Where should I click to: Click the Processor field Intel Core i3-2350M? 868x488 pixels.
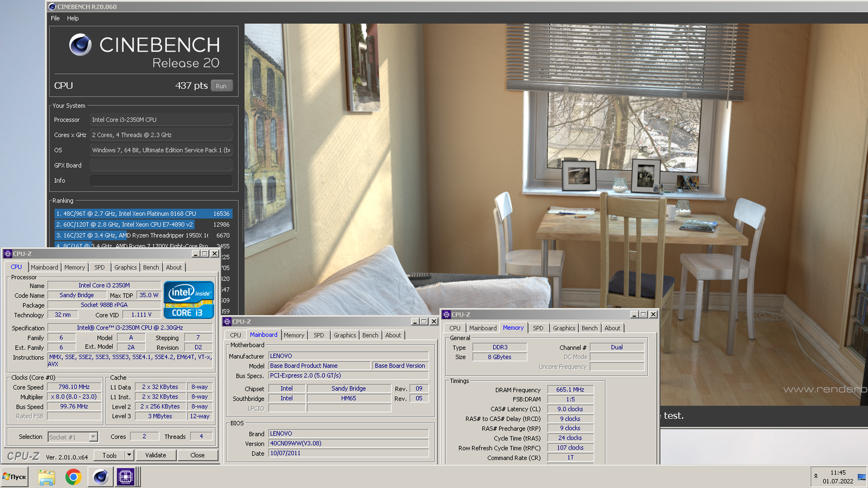click(x=161, y=120)
